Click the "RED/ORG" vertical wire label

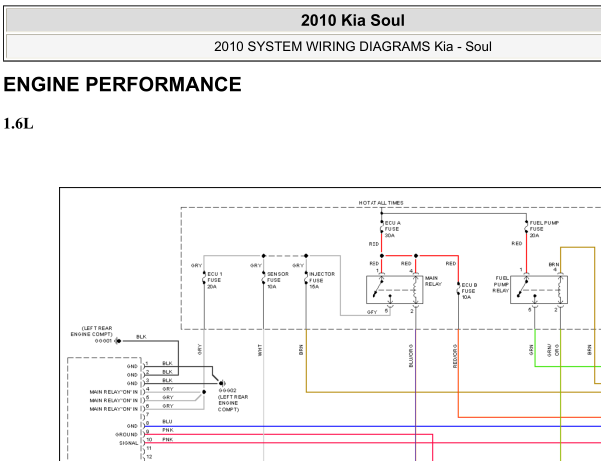point(455,356)
